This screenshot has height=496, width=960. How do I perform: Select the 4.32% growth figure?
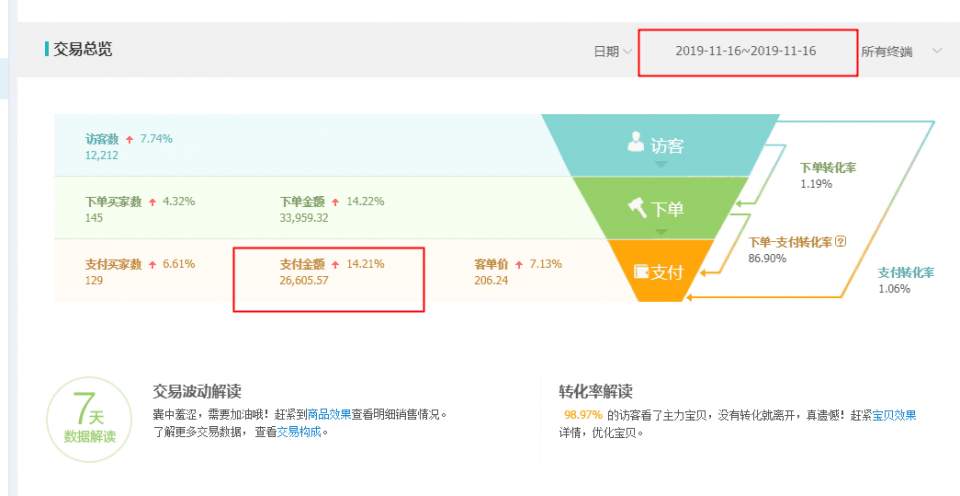179,201
